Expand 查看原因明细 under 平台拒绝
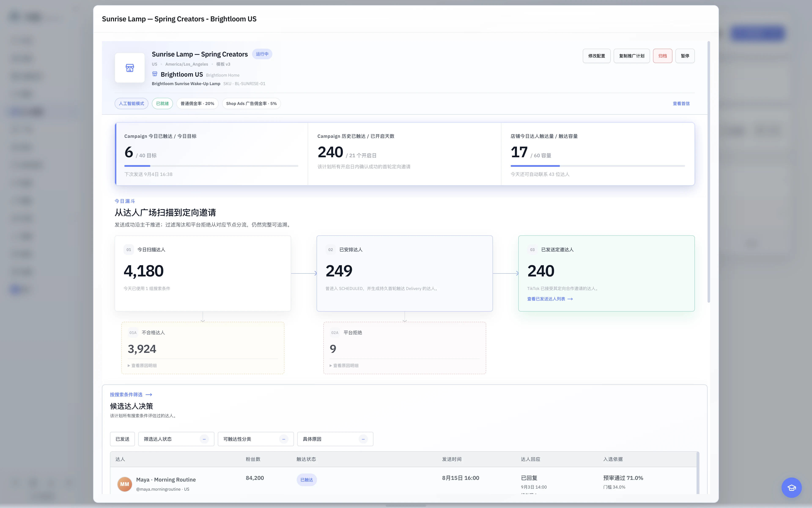The width and height of the screenshot is (812, 508). 344,366
